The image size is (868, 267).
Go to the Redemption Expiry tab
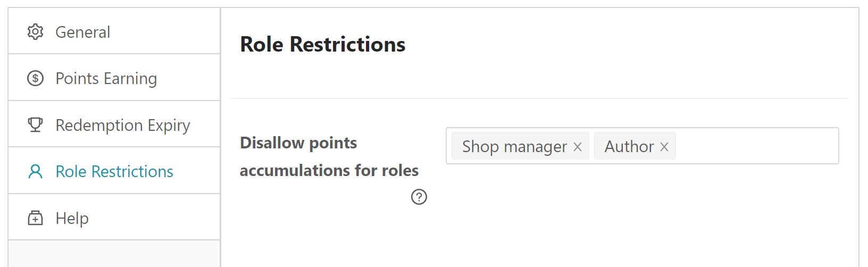123,125
